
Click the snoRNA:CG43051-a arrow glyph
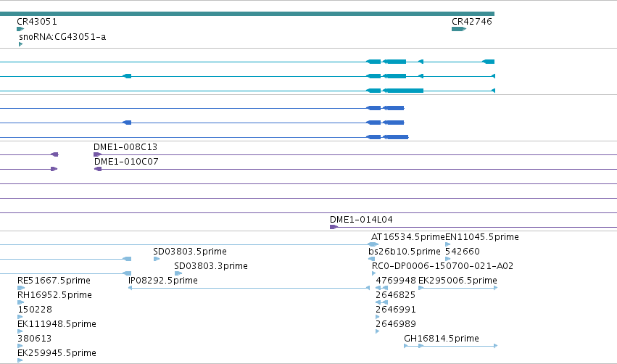(21, 44)
